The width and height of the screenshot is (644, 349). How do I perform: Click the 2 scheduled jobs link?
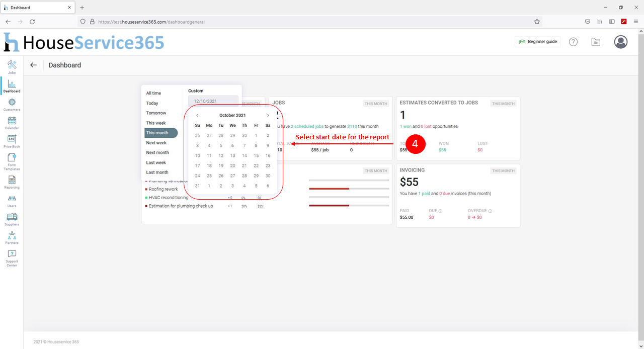coord(307,127)
